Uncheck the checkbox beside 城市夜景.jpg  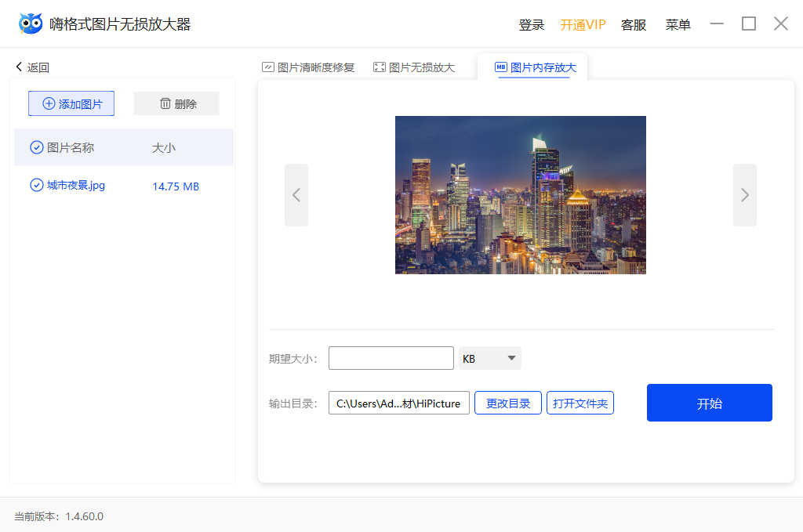(36, 186)
